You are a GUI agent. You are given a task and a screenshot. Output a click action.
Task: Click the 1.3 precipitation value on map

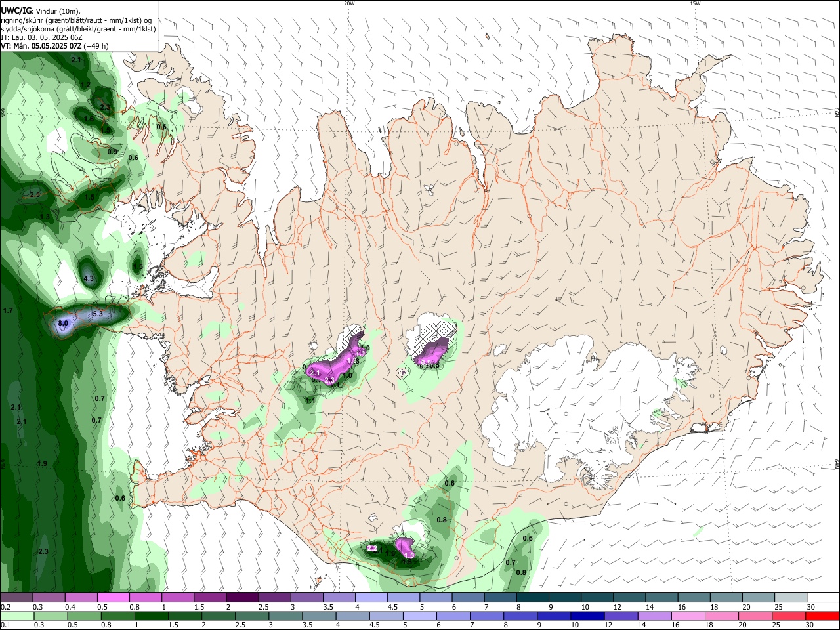[45, 217]
